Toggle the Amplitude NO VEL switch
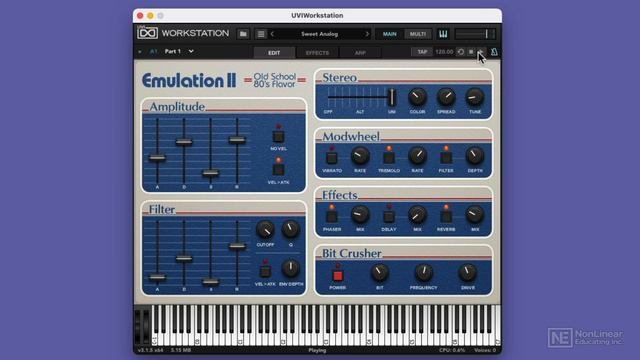The image size is (640, 360). coord(278,136)
